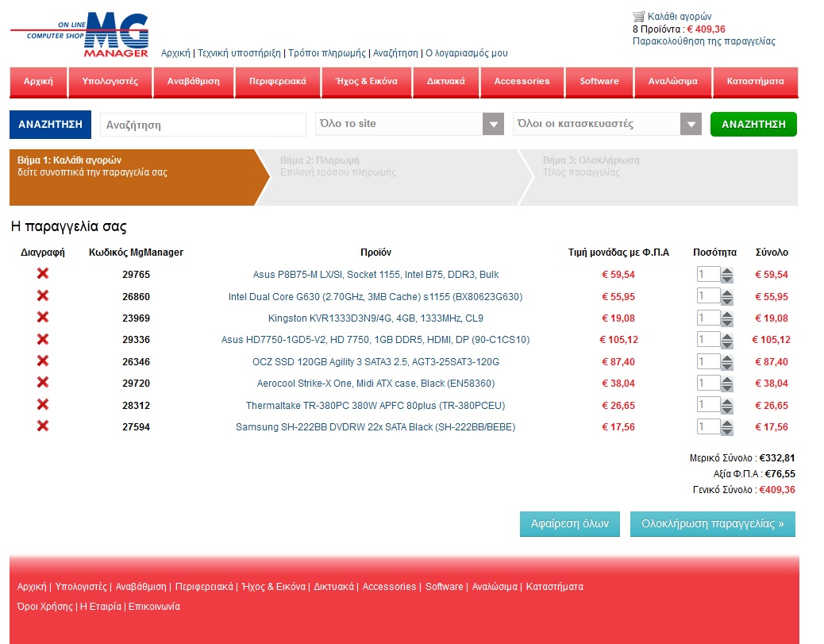
Task: Open 'Τεχνική υποστήριξη' header link
Action: coord(239,53)
